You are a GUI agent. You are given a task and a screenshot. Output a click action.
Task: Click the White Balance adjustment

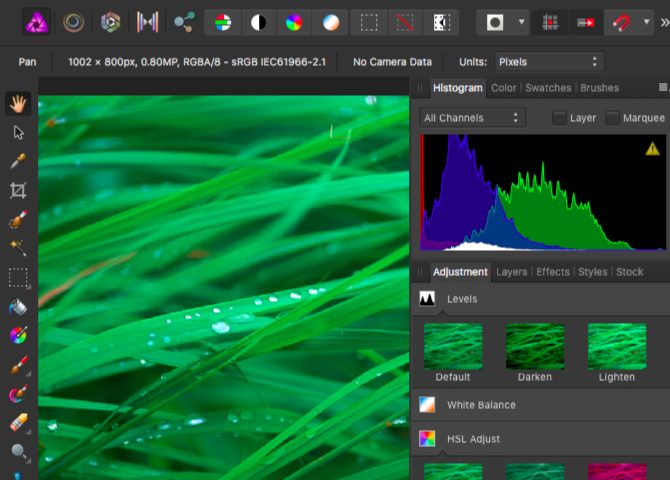[x=482, y=405]
